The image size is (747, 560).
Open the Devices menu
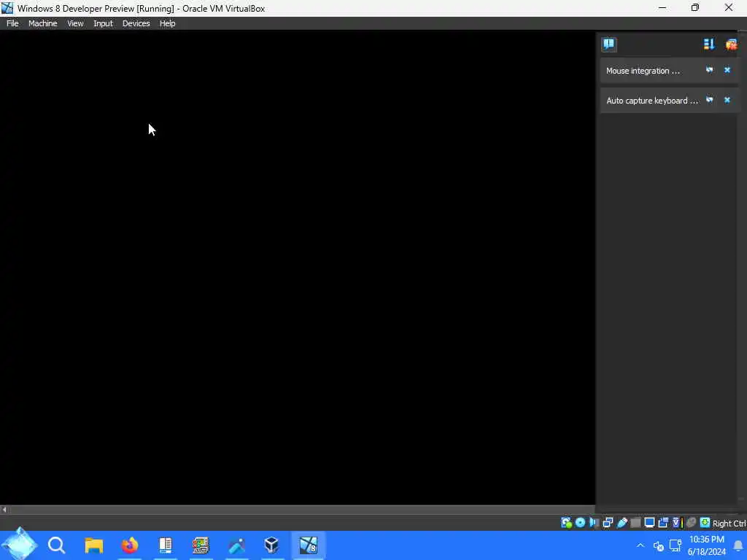click(x=136, y=23)
